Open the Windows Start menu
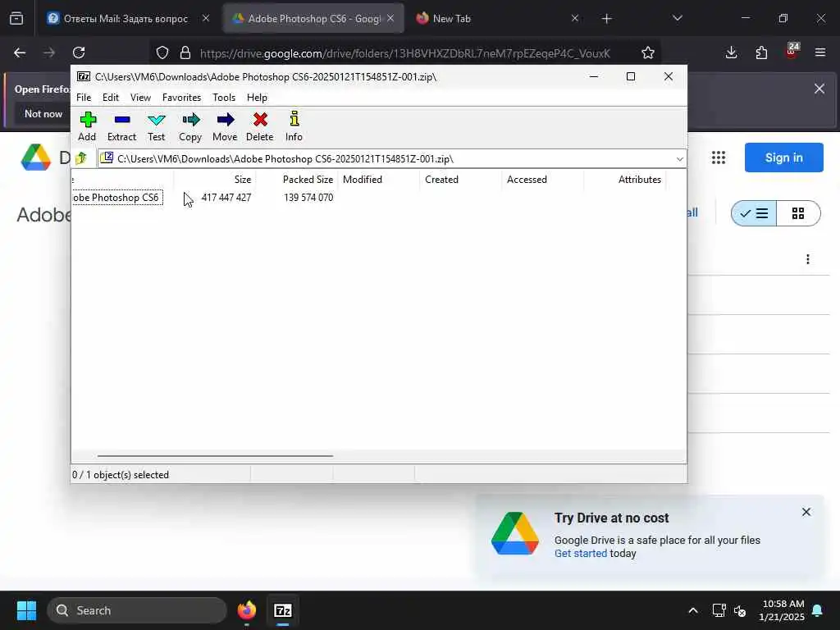This screenshot has height=630, width=840. 26,610
